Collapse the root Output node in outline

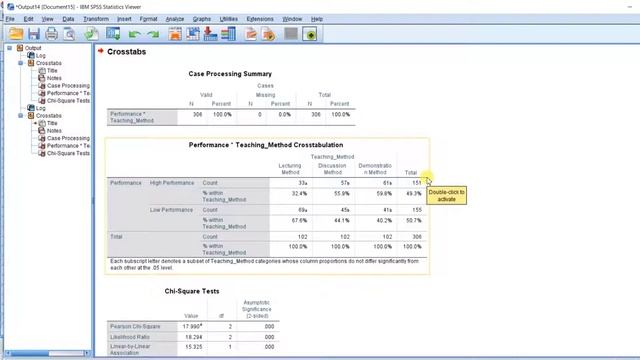coord(9,48)
